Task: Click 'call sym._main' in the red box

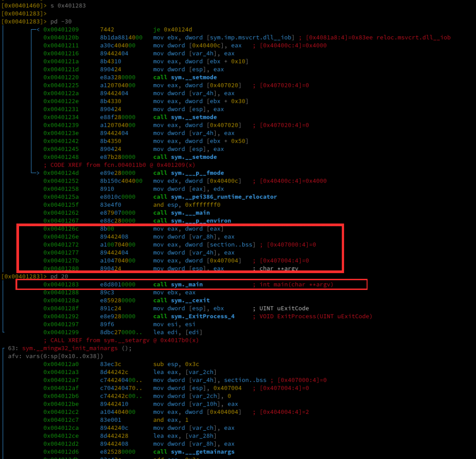Action: [x=178, y=284]
